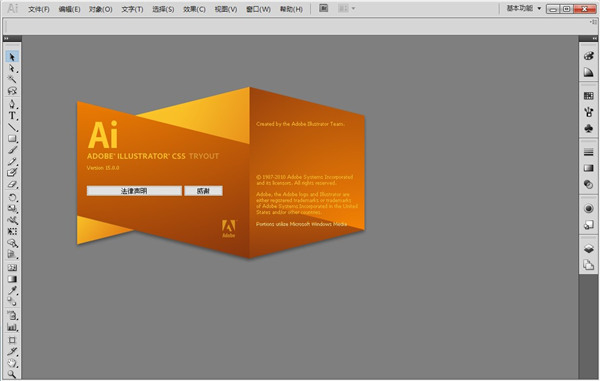Image resolution: width=600 pixels, height=381 pixels.
Task: Select the Direct Selection tool
Action: coord(12,68)
